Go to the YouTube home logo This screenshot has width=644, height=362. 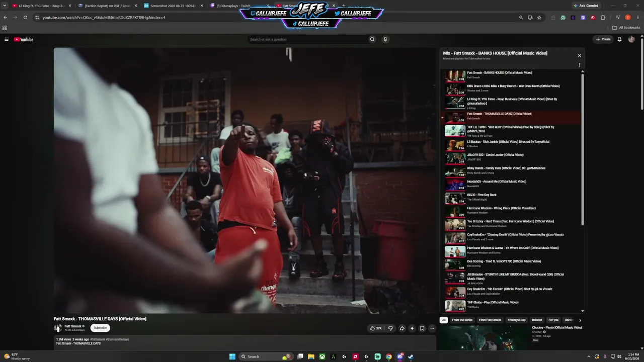pos(24,39)
